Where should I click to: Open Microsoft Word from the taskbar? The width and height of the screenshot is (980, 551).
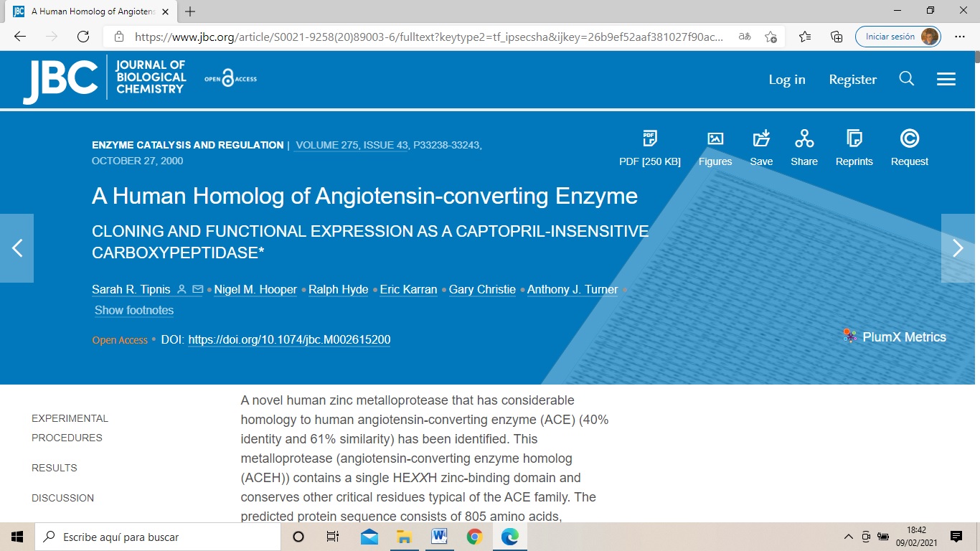[439, 537]
